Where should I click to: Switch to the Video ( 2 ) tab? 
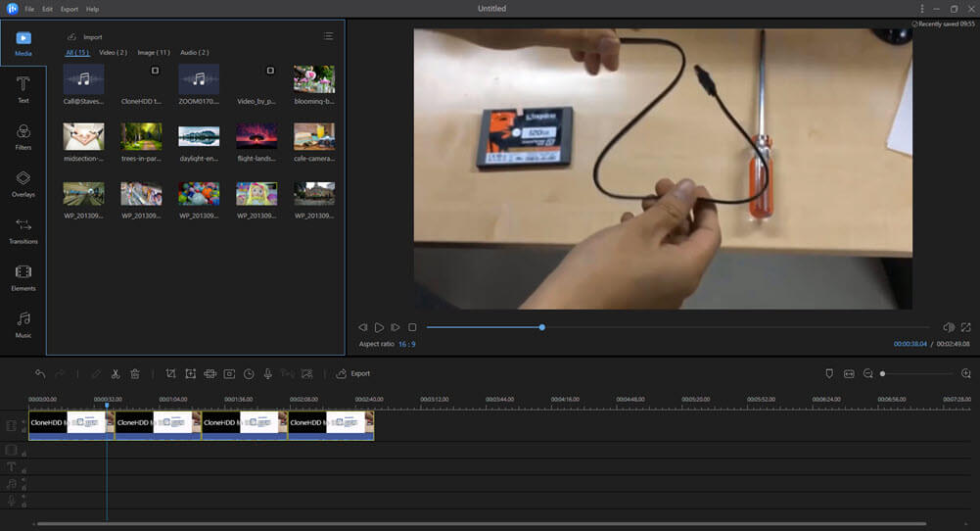point(113,52)
